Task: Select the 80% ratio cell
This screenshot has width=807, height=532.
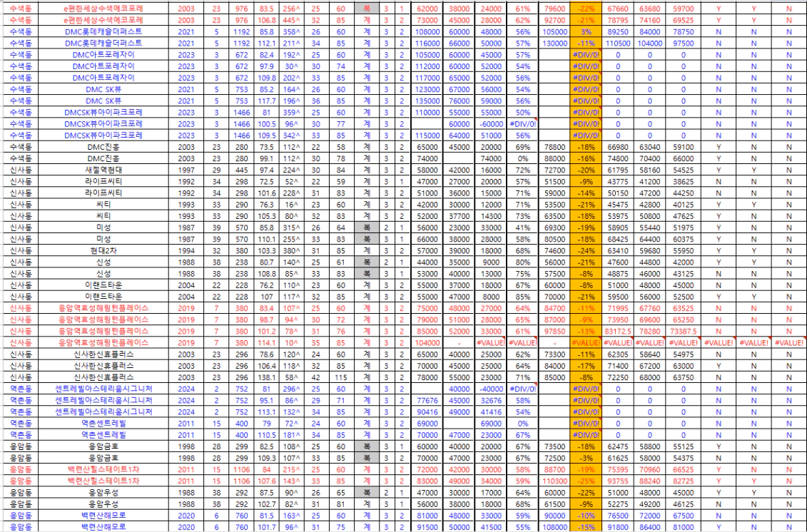Action: click(x=522, y=262)
